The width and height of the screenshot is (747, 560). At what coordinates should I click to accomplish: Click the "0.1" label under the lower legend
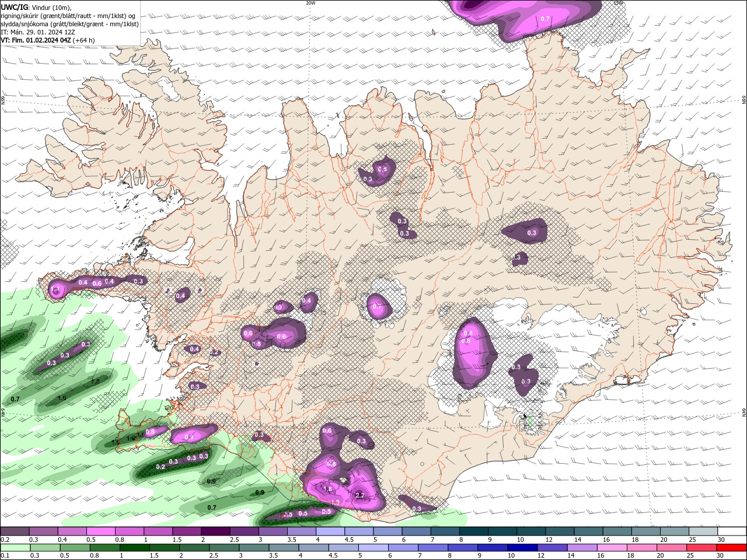click(5, 556)
